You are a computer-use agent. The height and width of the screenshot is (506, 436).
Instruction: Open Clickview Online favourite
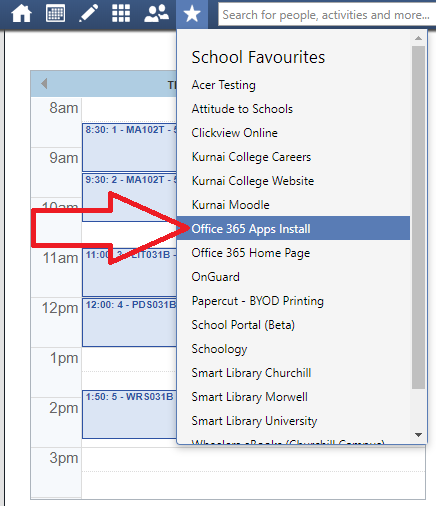pos(234,133)
